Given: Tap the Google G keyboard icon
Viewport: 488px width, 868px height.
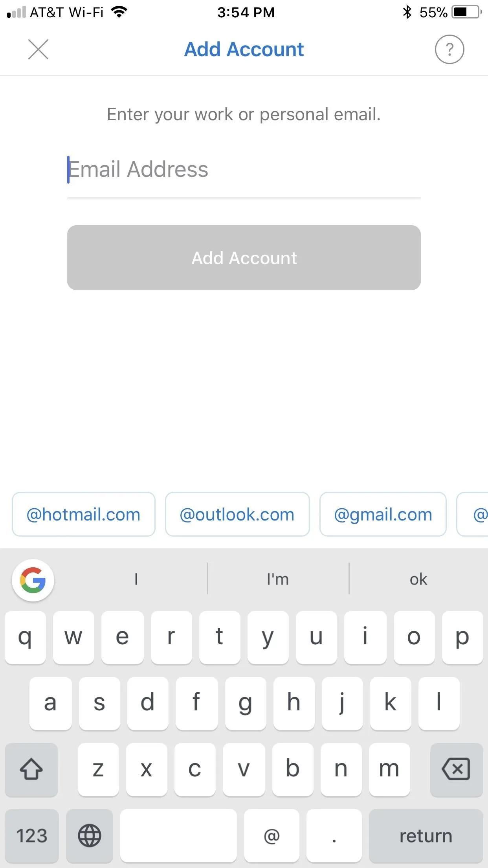Looking at the screenshot, I should pos(33,580).
